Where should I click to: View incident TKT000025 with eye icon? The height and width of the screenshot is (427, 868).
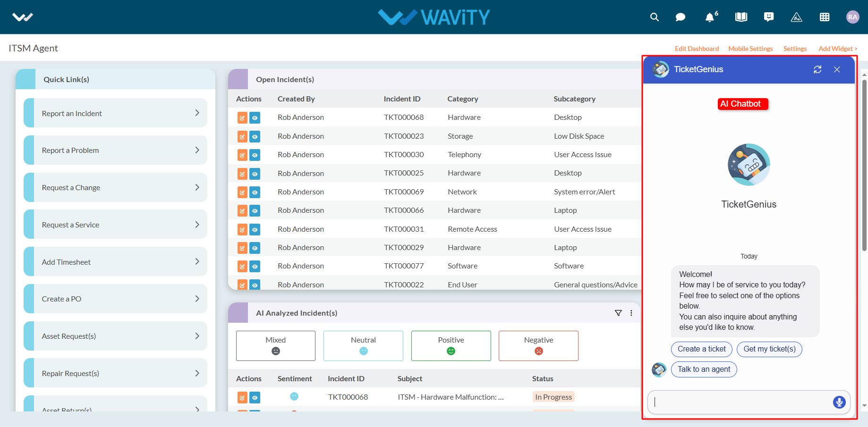coord(255,174)
